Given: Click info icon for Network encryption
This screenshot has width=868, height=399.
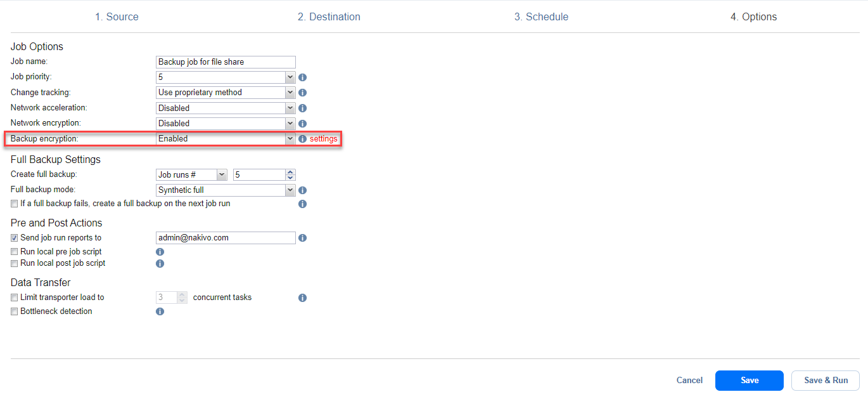Looking at the screenshot, I should 302,124.
